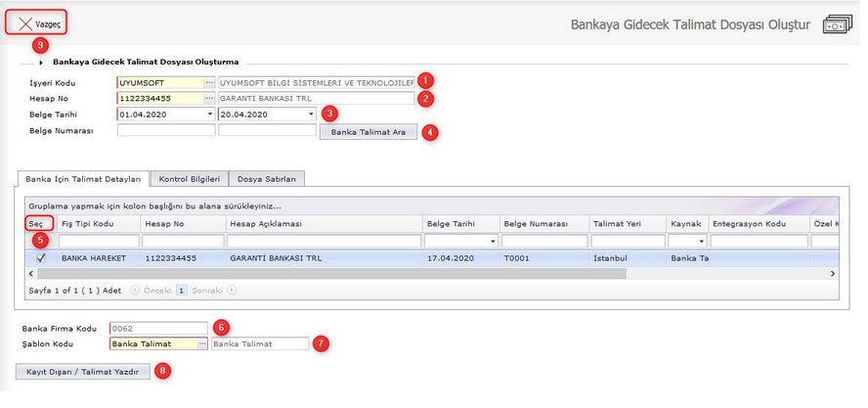Screen dimensions: 868x408
Task: Switch to the Dosya Satırları tab
Action: (x=269, y=178)
